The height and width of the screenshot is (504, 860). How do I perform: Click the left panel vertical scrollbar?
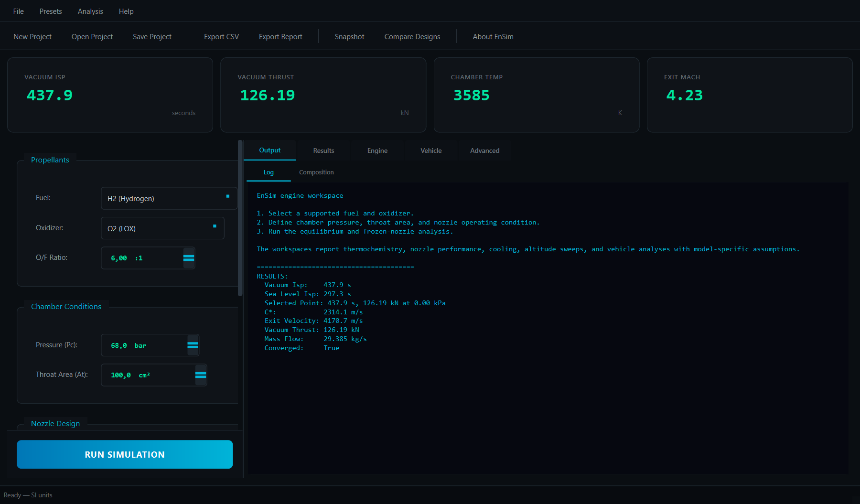click(240, 218)
